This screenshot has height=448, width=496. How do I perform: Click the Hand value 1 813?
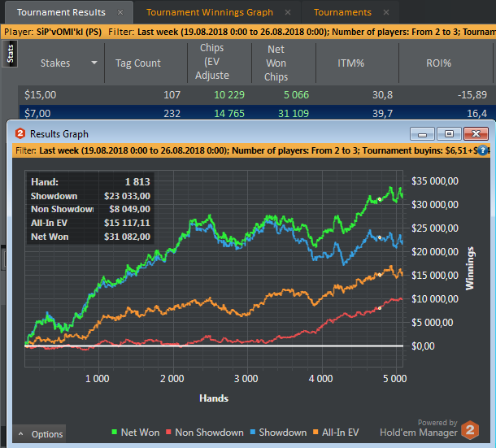click(137, 182)
